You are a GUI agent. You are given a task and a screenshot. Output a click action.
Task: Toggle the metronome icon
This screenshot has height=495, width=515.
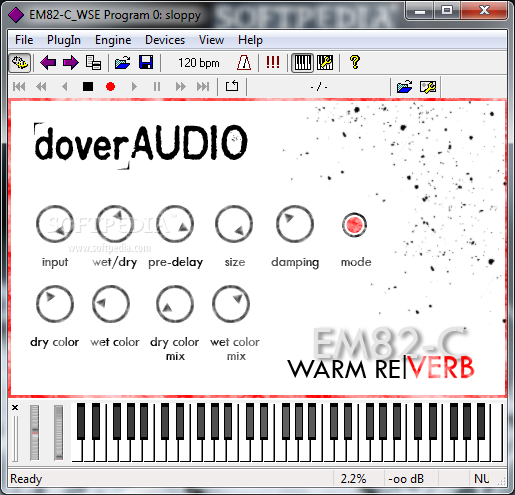(x=244, y=63)
